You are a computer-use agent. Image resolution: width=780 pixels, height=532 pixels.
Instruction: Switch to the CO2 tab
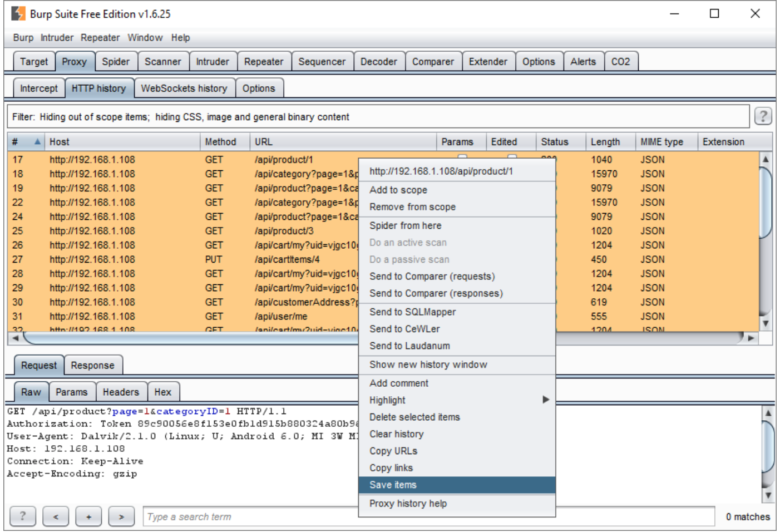click(621, 61)
